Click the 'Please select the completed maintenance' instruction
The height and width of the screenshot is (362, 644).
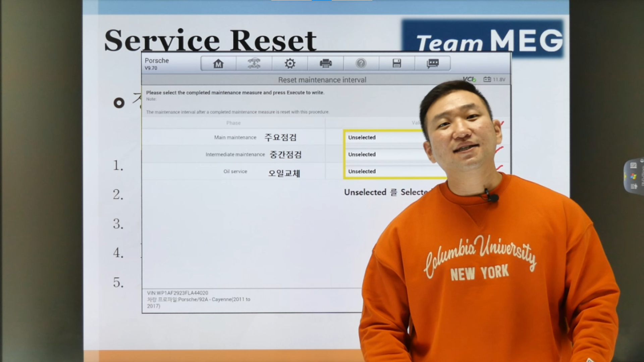point(235,93)
